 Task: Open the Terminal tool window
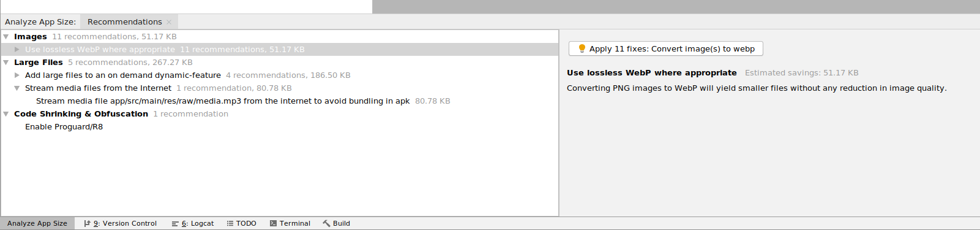click(290, 223)
